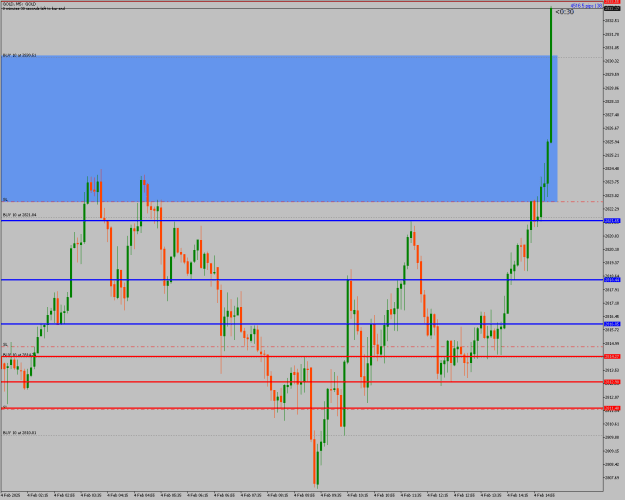
Task: Click the 'BUY 10 at 2021.84' order label
Action: pos(20,215)
